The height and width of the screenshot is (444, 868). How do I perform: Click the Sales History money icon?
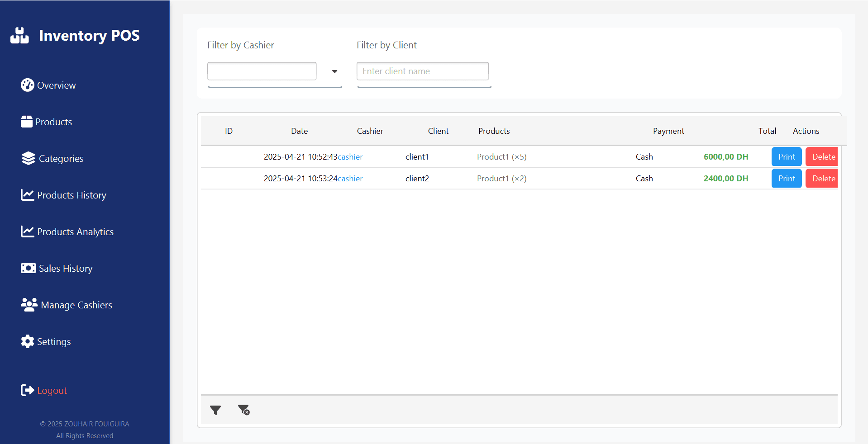coord(28,268)
